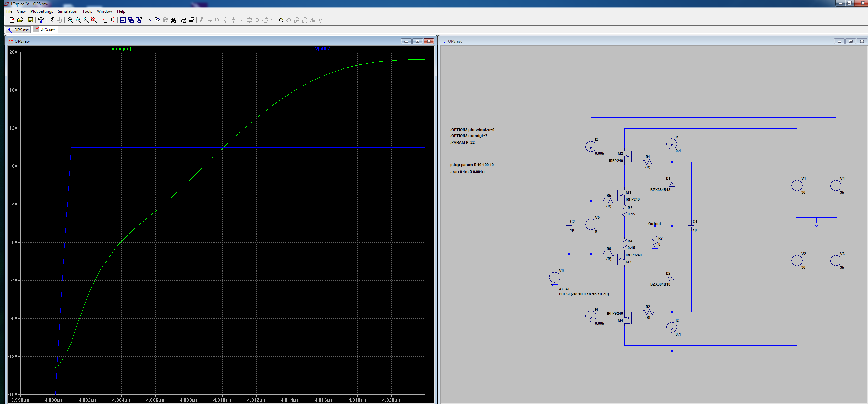Tile windows horizontally using toolbar icon

click(123, 20)
